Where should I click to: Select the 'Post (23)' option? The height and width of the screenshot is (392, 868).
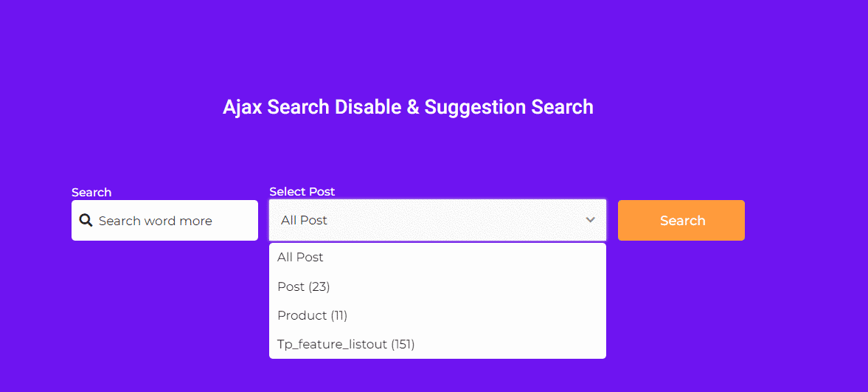point(437,286)
